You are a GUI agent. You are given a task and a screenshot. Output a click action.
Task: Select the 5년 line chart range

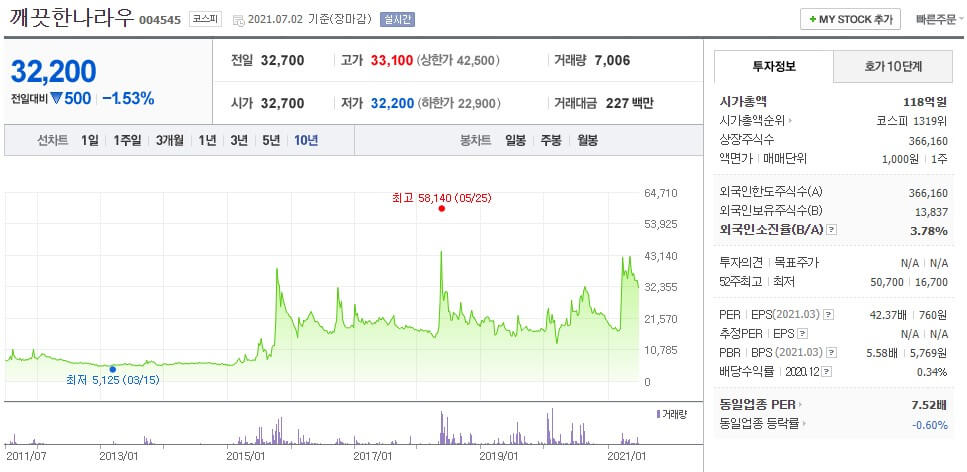[x=271, y=140]
